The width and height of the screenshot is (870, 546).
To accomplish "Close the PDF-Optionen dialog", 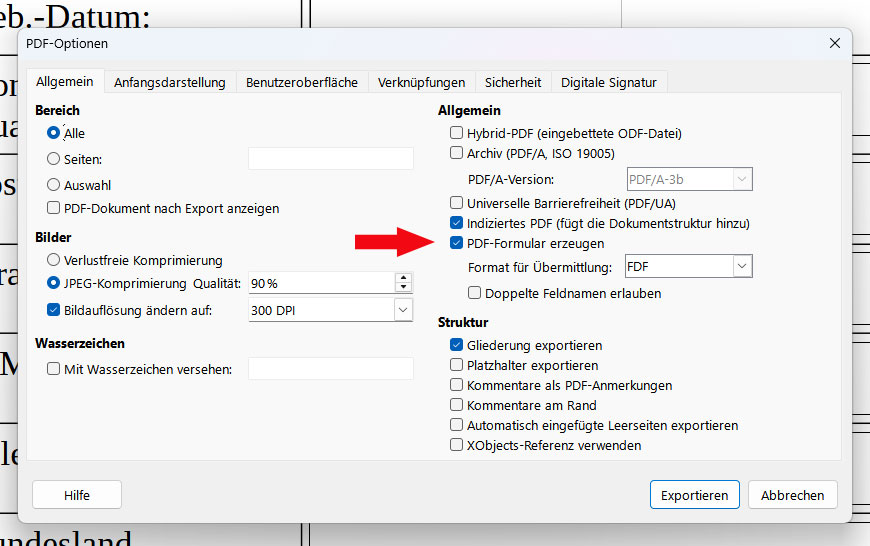I will [x=835, y=43].
